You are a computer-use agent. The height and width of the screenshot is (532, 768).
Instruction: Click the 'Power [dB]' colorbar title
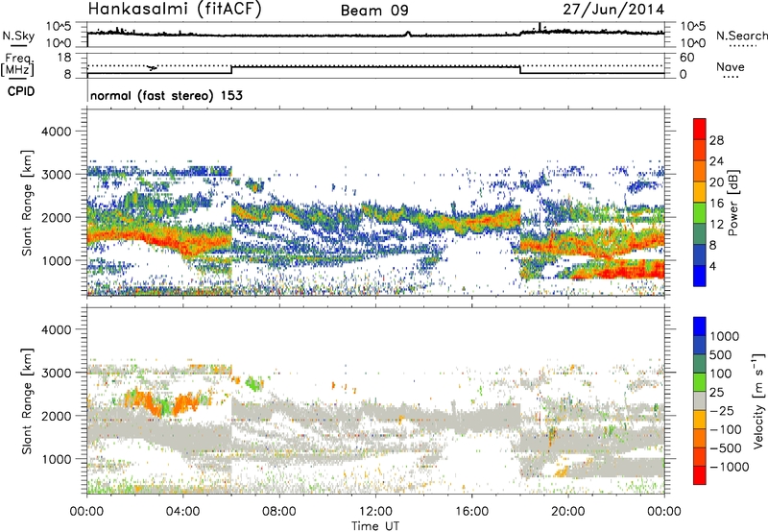pyautogui.click(x=732, y=203)
